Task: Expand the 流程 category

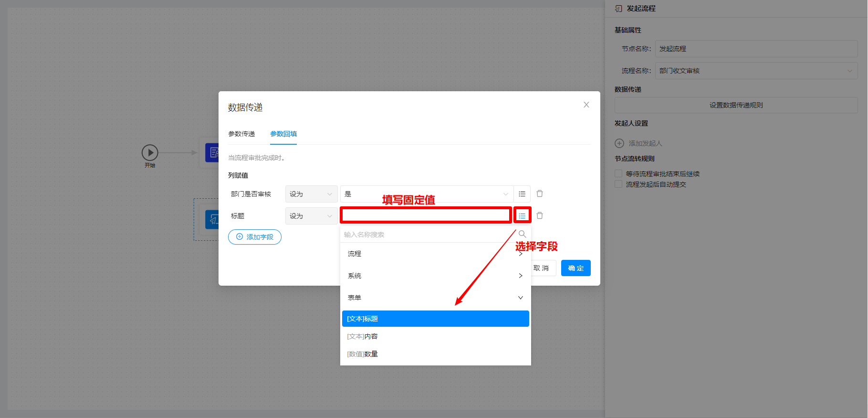Action: (x=435, y=254)
